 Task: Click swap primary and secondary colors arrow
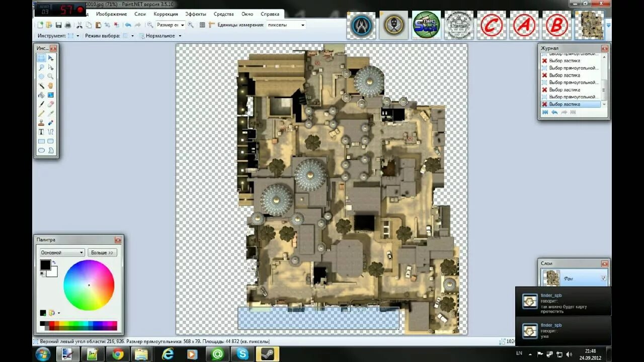54,262
